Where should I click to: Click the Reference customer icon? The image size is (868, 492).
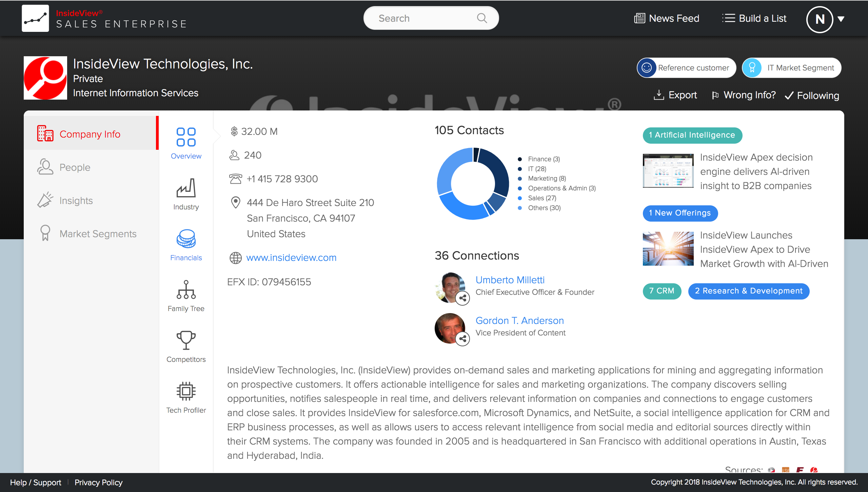click(x=646, y=67)
